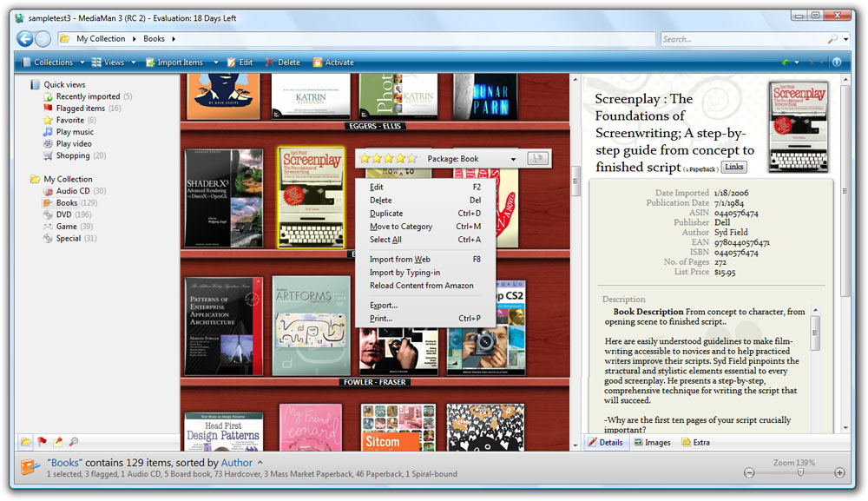
Task: Open the undo history dropdown arrow
Action: point(797,63)
